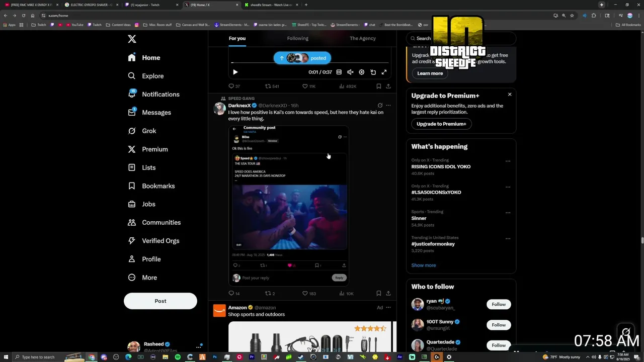Click the Post button
644x362 pixels.
(x=160, y=301)
